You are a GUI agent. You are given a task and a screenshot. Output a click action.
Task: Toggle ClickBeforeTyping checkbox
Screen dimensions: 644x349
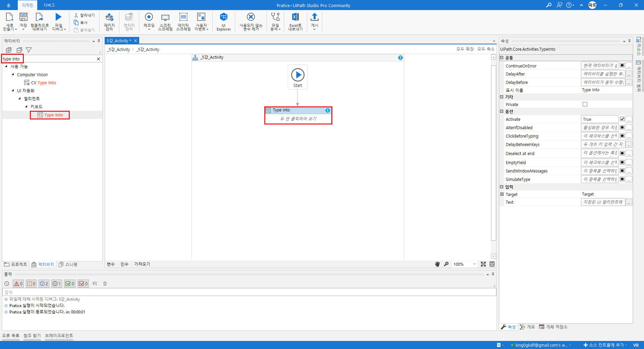coord(622,136)
